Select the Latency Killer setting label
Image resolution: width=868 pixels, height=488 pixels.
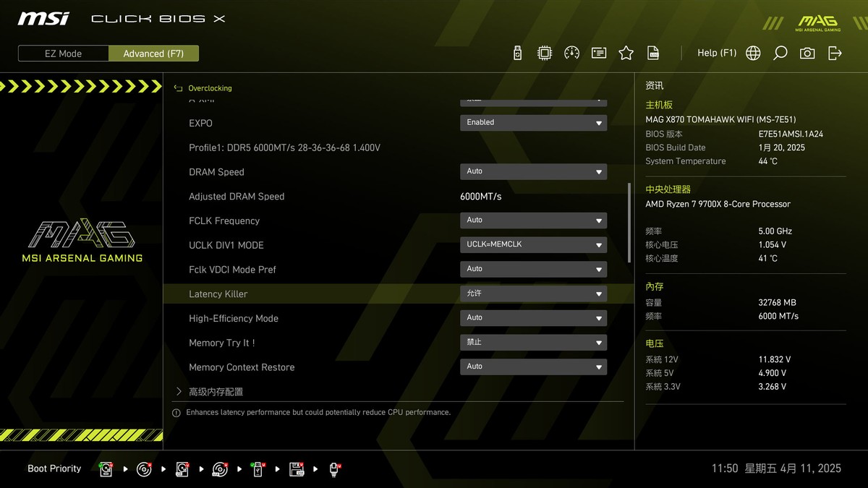[x=218, y=294]
